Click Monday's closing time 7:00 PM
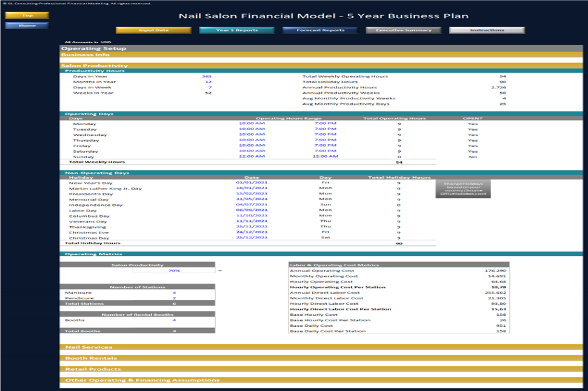Image resolution: width=588 pixels, height=391 pixels. pos(326,123)
